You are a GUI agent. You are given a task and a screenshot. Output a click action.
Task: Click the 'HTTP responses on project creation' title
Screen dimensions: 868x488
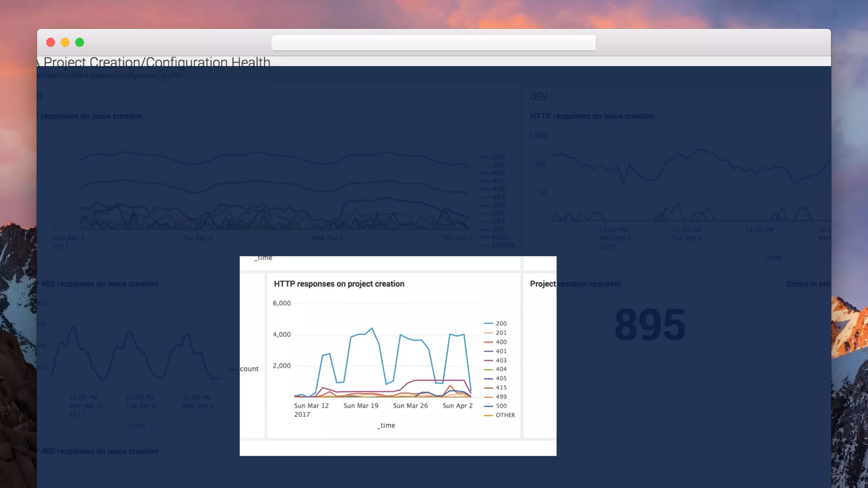[339, 284]
